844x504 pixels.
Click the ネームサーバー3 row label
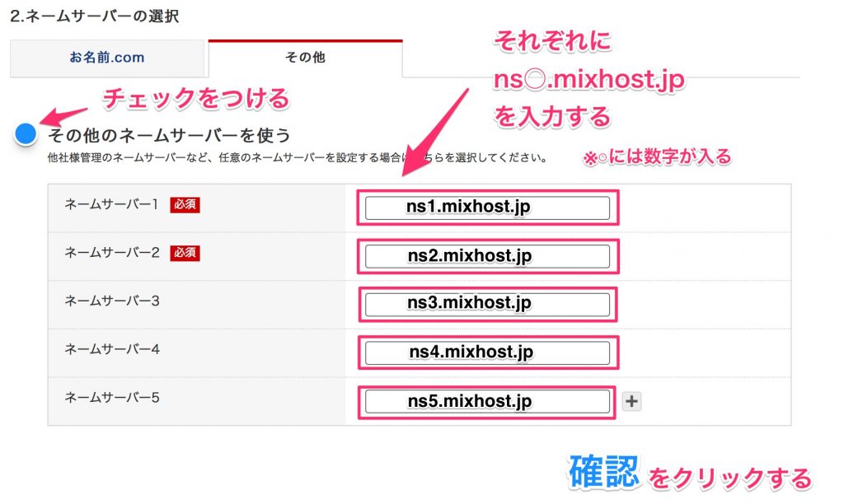coord(111,301)
